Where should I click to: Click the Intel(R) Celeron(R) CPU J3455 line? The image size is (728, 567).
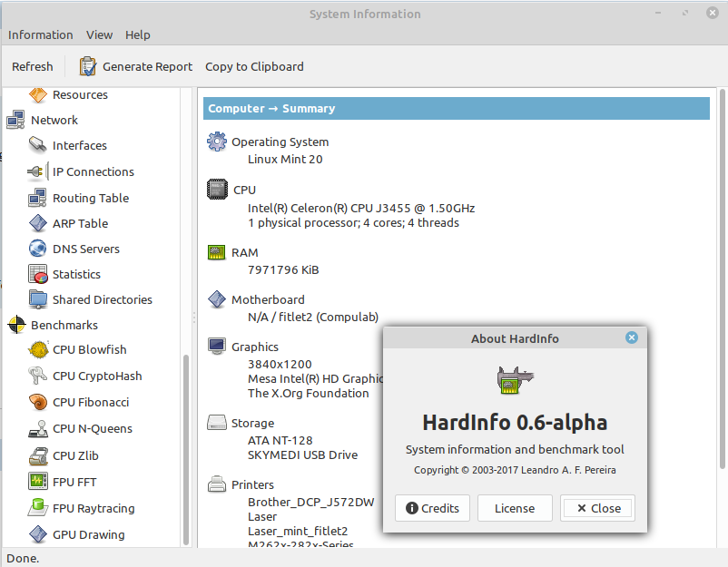coord(361,208)
